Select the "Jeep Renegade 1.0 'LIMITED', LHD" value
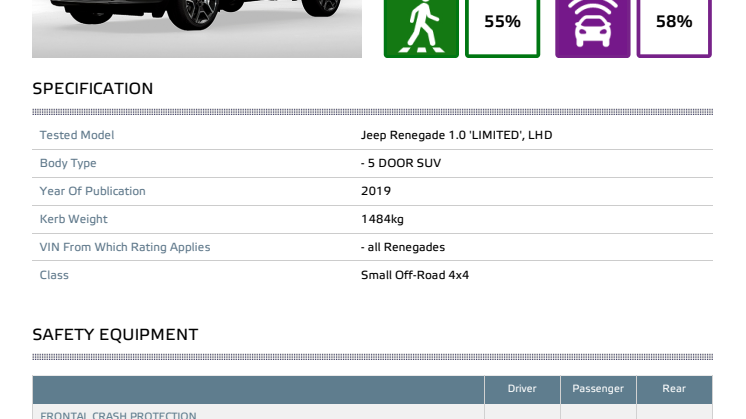The image size is (746, 419). click(x=456, y=135)
